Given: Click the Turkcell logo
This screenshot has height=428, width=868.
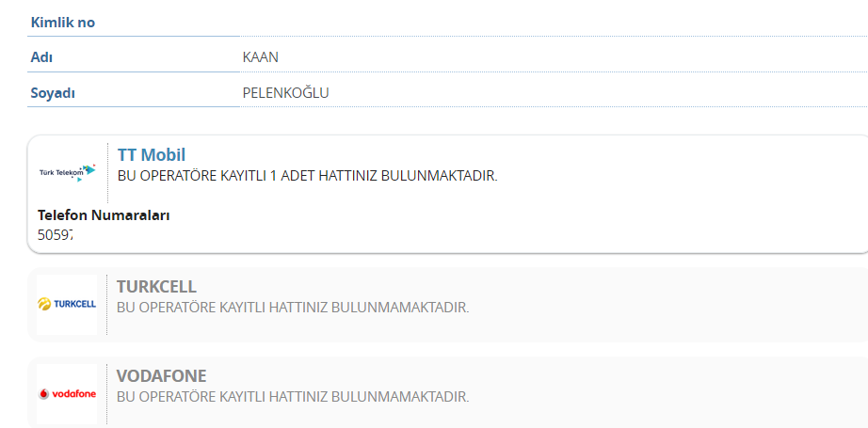Looking at the screenshot, I should tap(67, 304).
